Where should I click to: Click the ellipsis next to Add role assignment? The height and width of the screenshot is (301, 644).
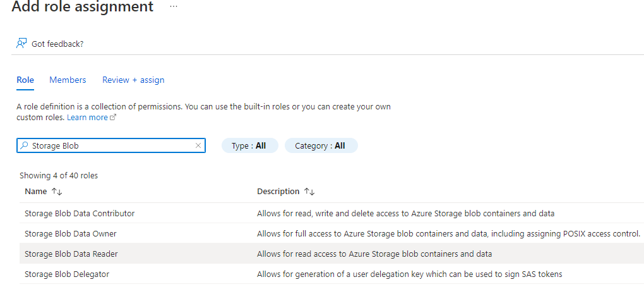coord(174,7)
